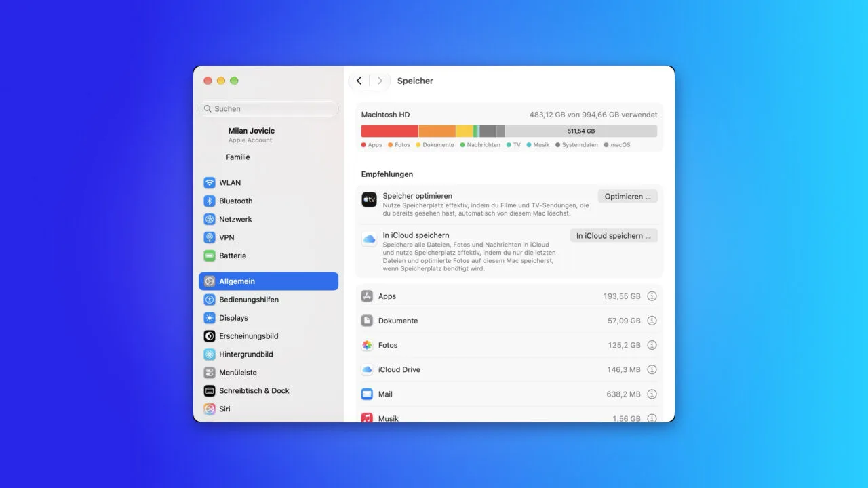Click the Suchen search field
The width and height of the screenshot is (868, 488).
tap(269, 108)
